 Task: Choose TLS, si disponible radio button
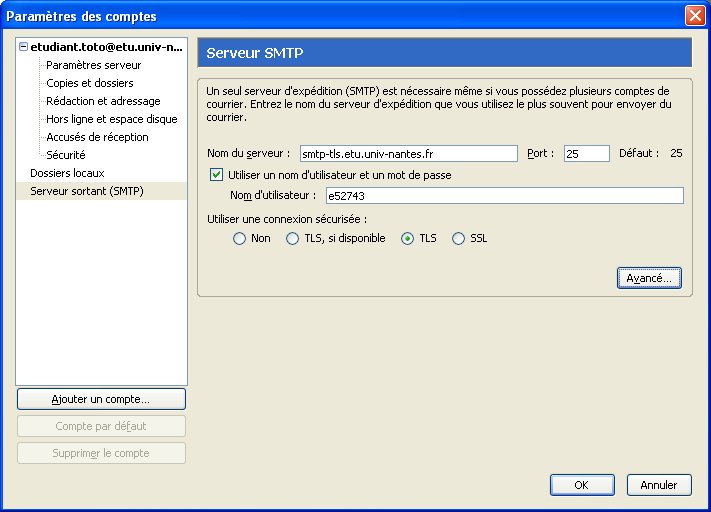click(x=293, y=239)
